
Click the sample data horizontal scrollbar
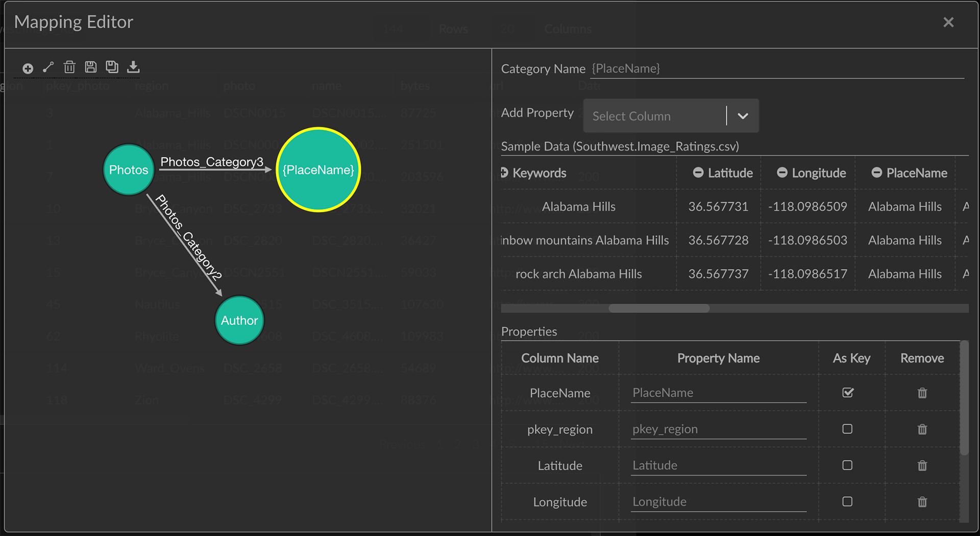point(658,308)
